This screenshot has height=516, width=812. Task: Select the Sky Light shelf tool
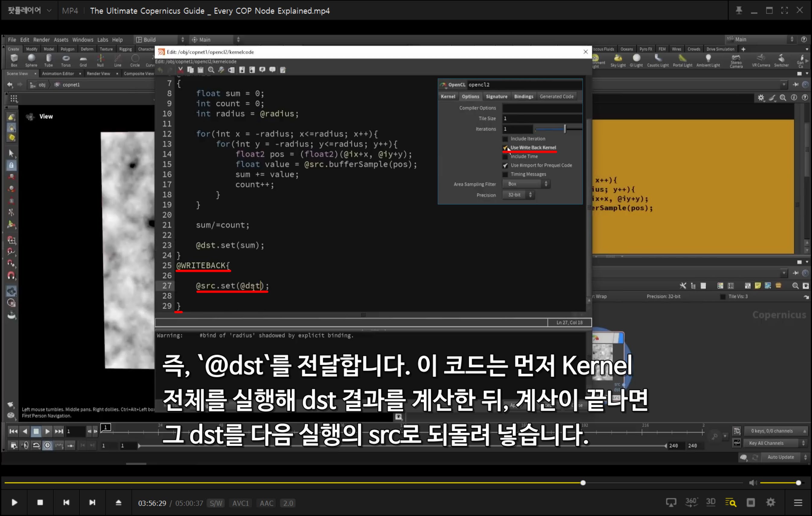618,60
